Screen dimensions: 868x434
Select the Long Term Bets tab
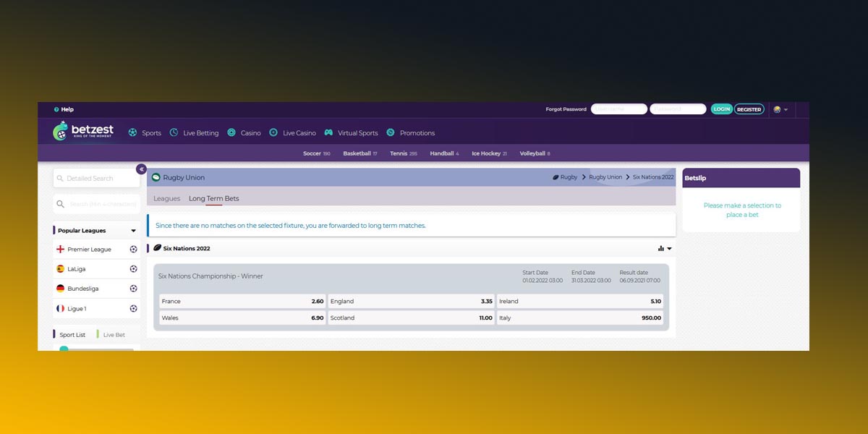[x=213, y=198]
